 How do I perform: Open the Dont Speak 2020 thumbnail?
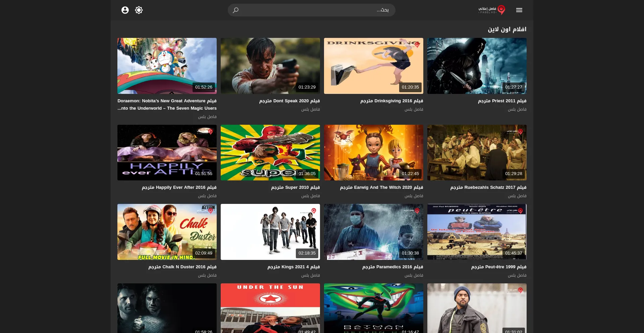click(x=270, y=66)
